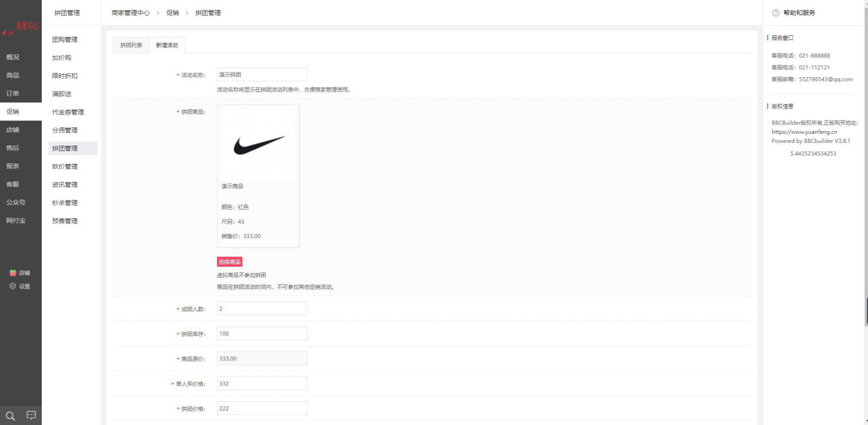
Task: Click the 尺码：43 text
Action: tap(233, 222)
